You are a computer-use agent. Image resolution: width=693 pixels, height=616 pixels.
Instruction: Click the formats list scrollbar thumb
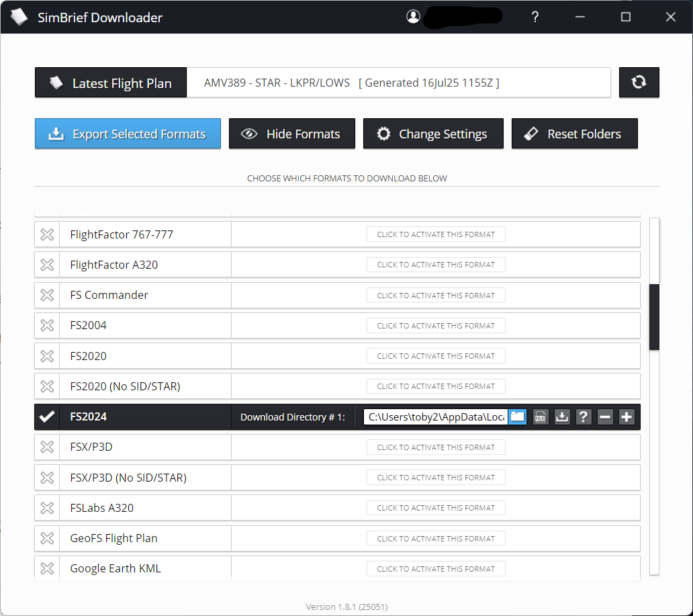[654, 317]
